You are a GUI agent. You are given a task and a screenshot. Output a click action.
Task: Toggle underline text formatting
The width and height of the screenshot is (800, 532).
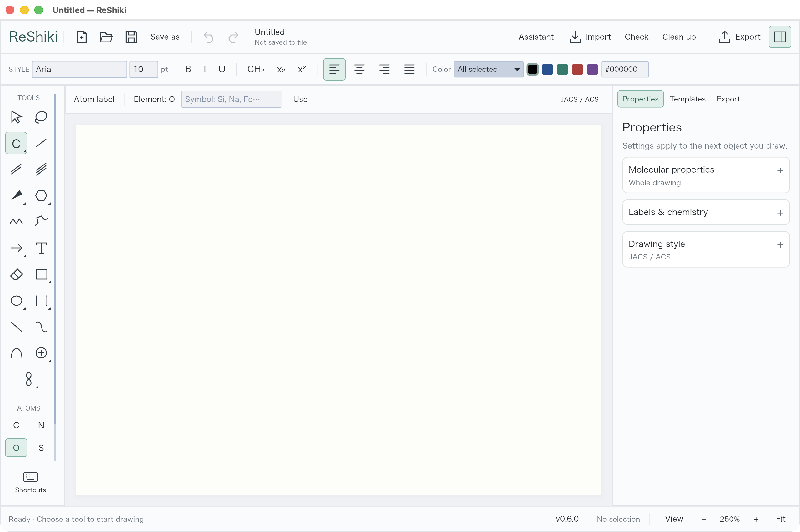tap(222, 69)
